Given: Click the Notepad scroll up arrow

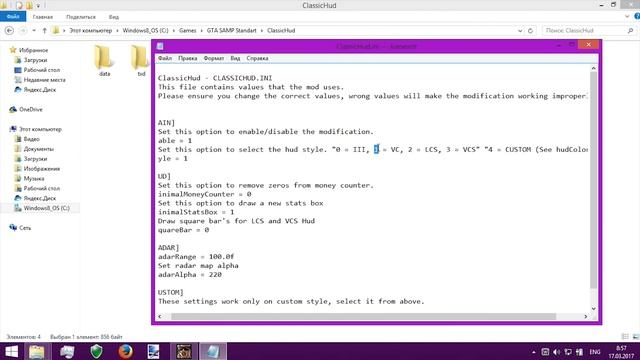Looking at the screenshot, I should pyautogui.click(x=593, y=69).
